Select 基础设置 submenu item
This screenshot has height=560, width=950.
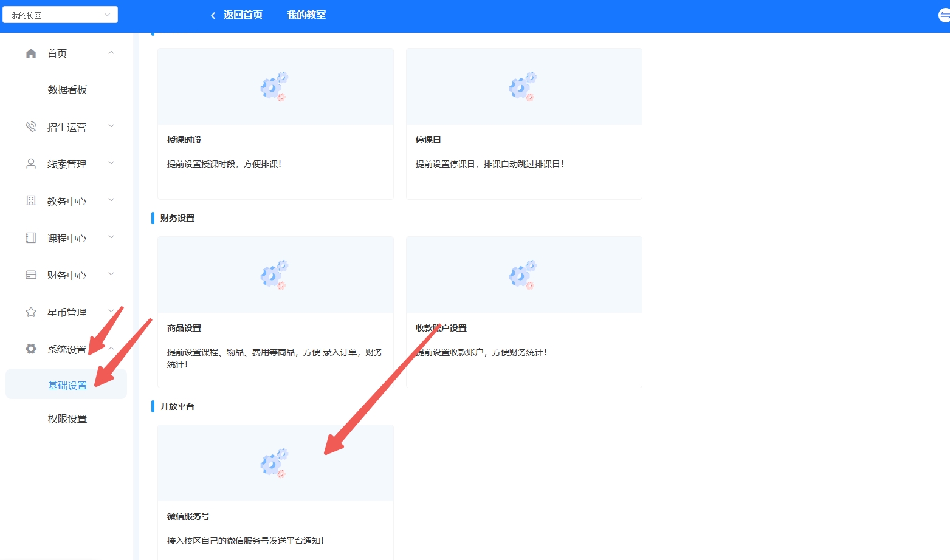pos(66,384)
